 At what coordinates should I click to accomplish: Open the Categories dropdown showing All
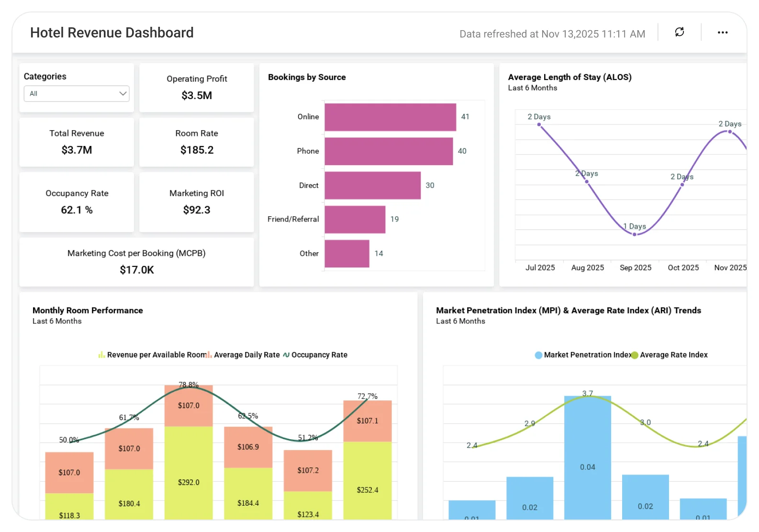[x=77, y=94]
